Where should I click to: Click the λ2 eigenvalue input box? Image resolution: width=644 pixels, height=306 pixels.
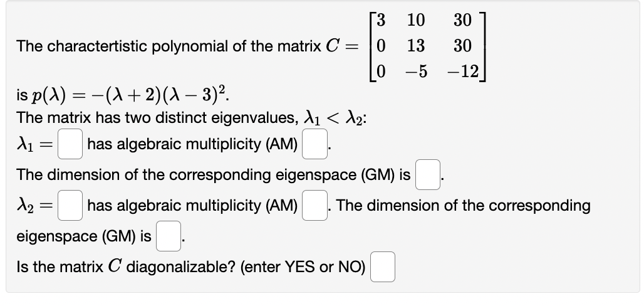[71, 205]
